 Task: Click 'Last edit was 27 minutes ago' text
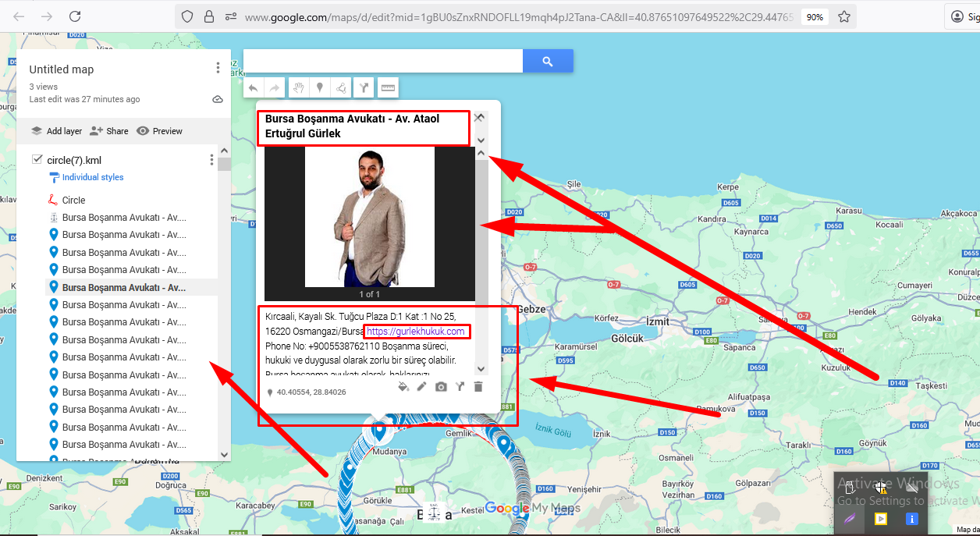coord(84,99)
